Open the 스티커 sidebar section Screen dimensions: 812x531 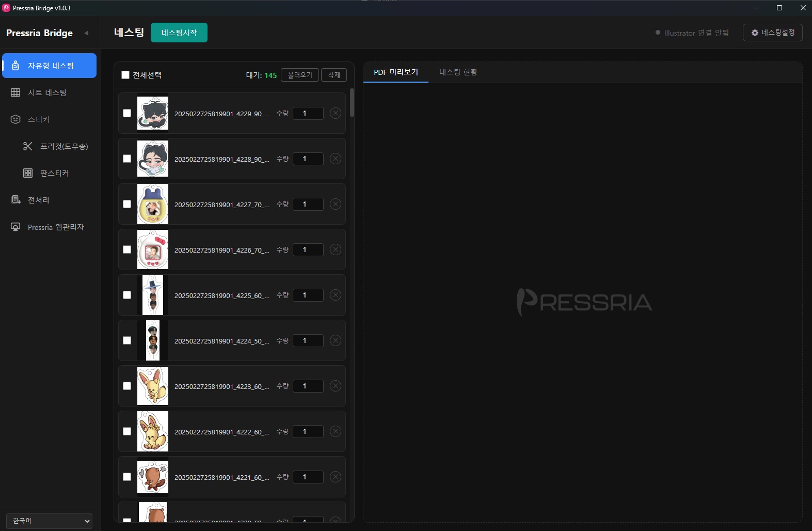[x=50, y=119]
